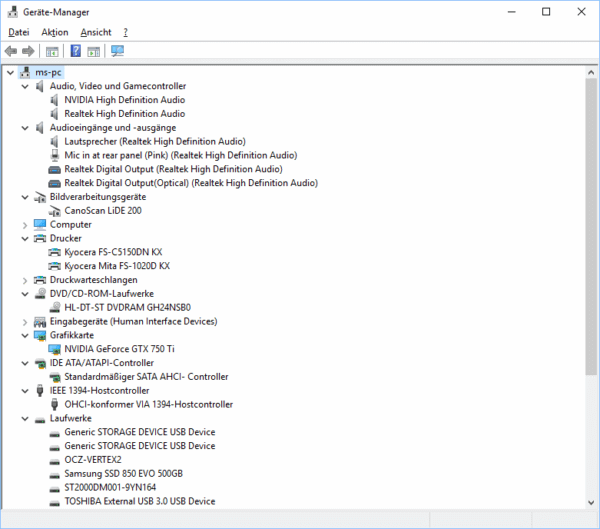Viewport: 600px width, 529px height.
Task: Click the NVIDIA GeForce GTX 750 Ti display icon
Action: [x=55, y=349]
